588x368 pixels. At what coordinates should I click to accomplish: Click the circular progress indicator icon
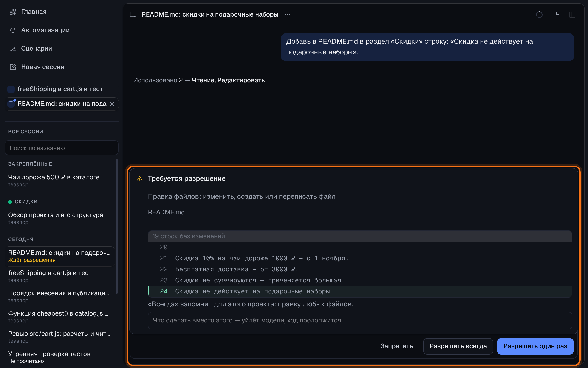[539, 14]
